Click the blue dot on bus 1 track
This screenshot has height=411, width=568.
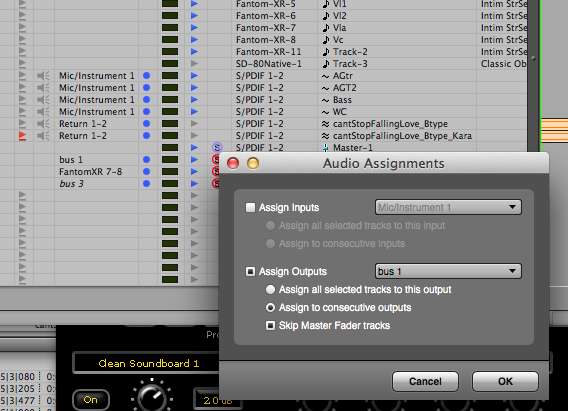click(x=146, y=159)
